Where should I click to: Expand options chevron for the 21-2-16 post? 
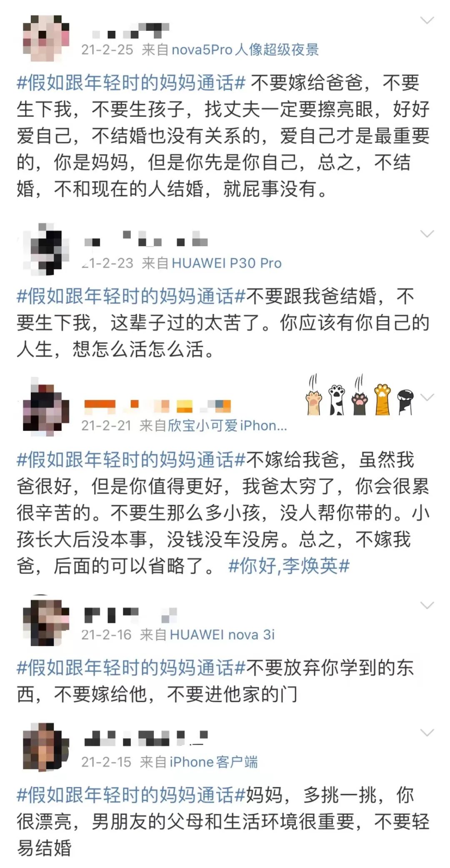(427, 605)
